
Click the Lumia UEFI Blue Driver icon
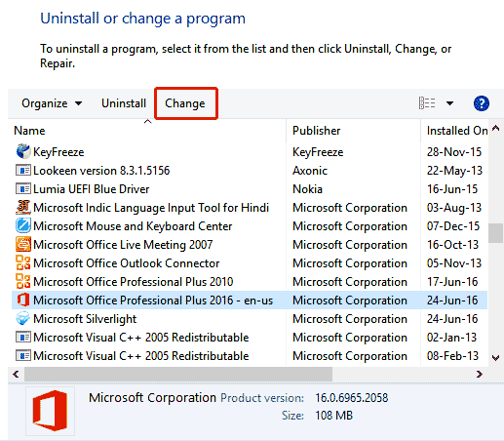23,188
